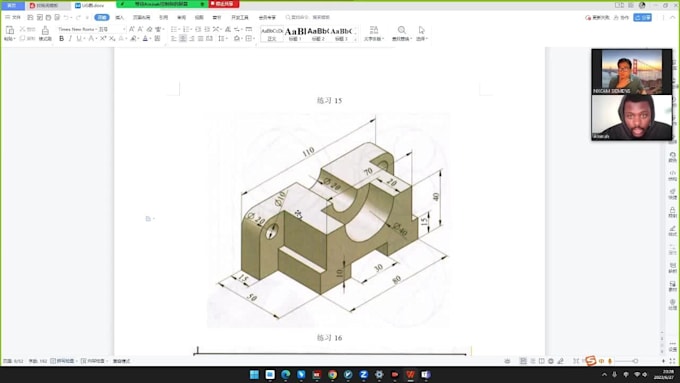
Task: Click the Save icon in quick access bar
Action: tap(30, 17)
